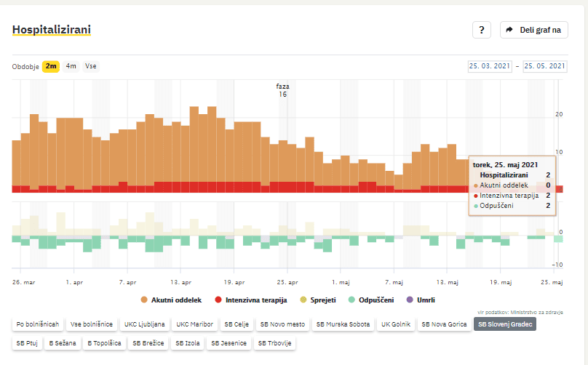
Task: Choose UKC Ljubljana hospital filter
Action: (x=144, y=324)
